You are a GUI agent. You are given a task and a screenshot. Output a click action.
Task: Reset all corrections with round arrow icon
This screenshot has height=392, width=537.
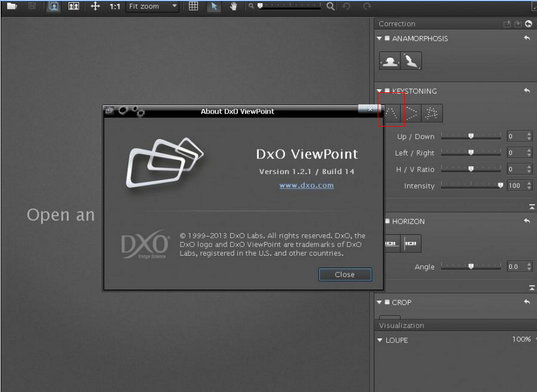pos(529,24)
